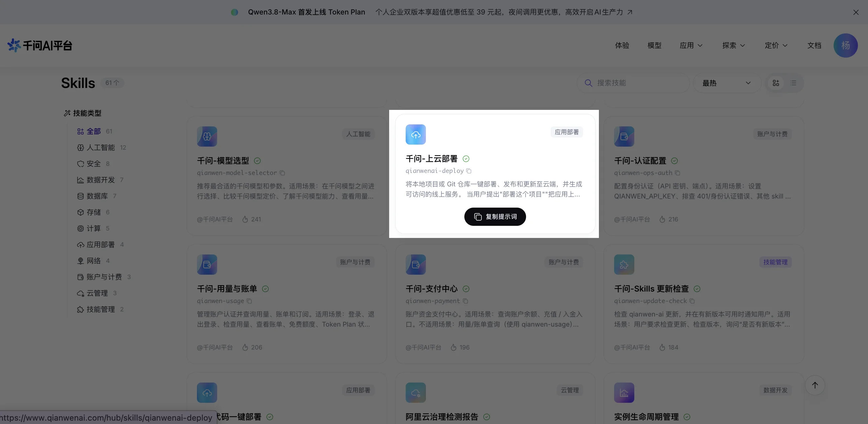The width and height of the screenshot is (868, 424).
Task: Select the 全部 skill category
Action: click(x=94, y=131)
